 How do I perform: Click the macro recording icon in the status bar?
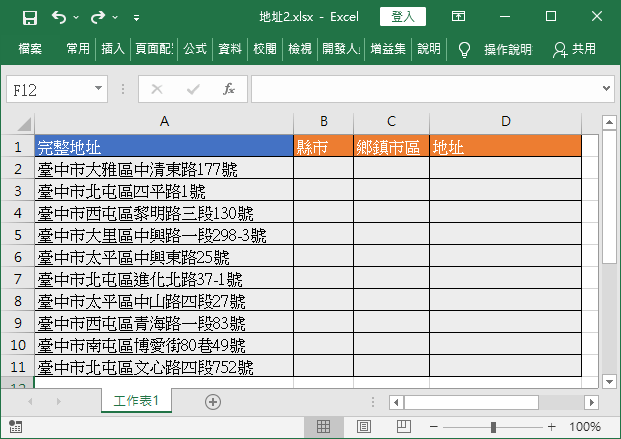(x=15, y=427)
